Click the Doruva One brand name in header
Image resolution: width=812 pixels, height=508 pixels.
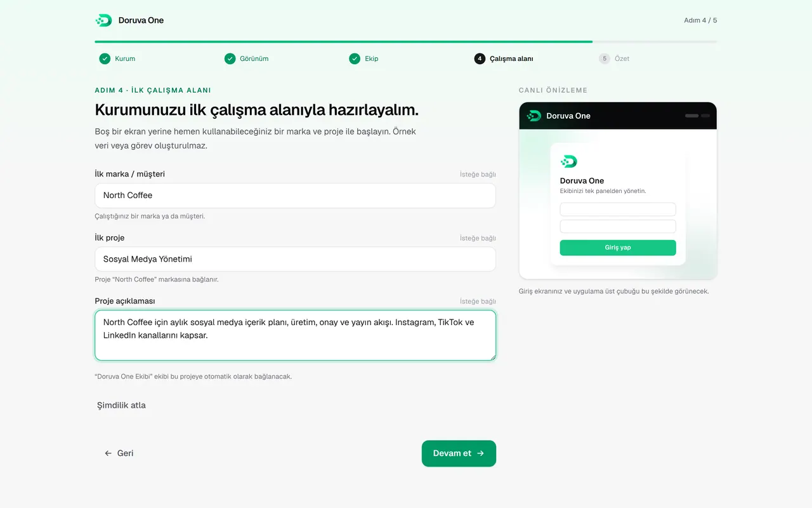tap(141, 20)
